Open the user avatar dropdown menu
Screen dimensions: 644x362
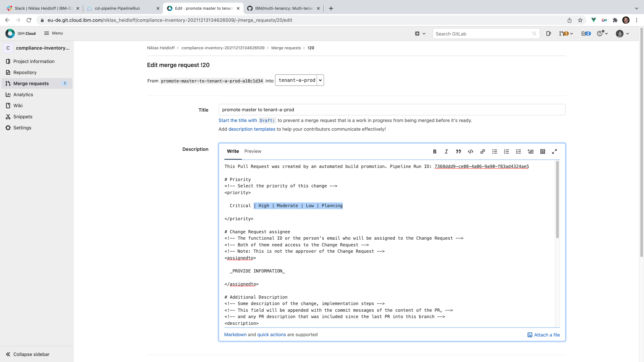(622, 34)
